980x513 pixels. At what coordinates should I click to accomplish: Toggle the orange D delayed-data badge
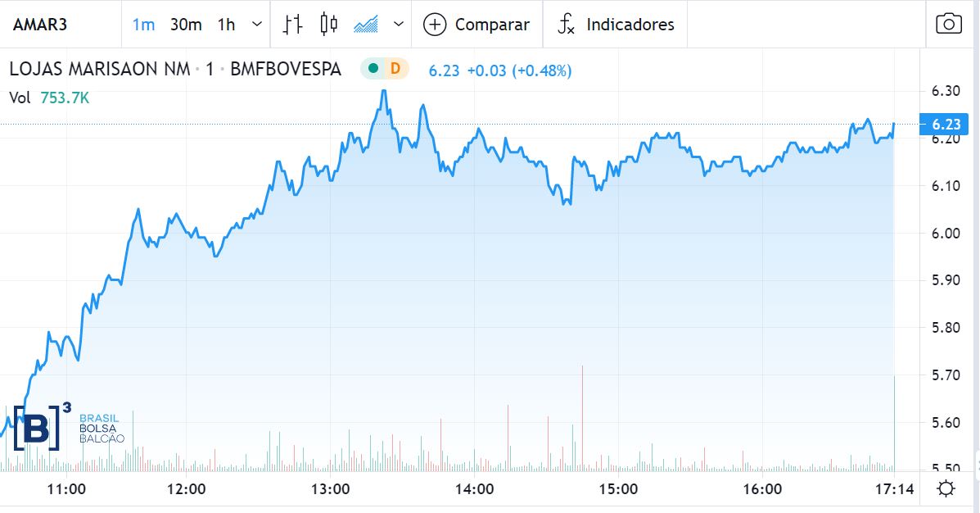395,69
